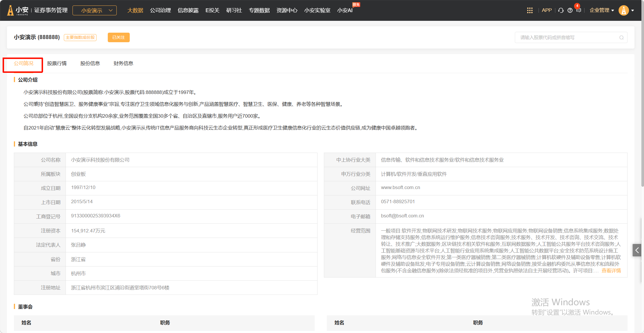644x333 pixels.
Task: Open the 信息披露 menu
Action: (188, 10)
